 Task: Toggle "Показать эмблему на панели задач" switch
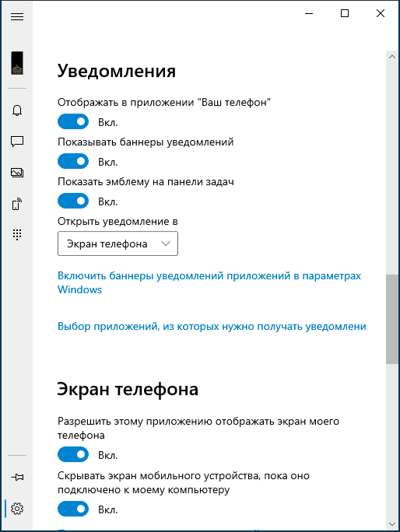pos(73,201)
